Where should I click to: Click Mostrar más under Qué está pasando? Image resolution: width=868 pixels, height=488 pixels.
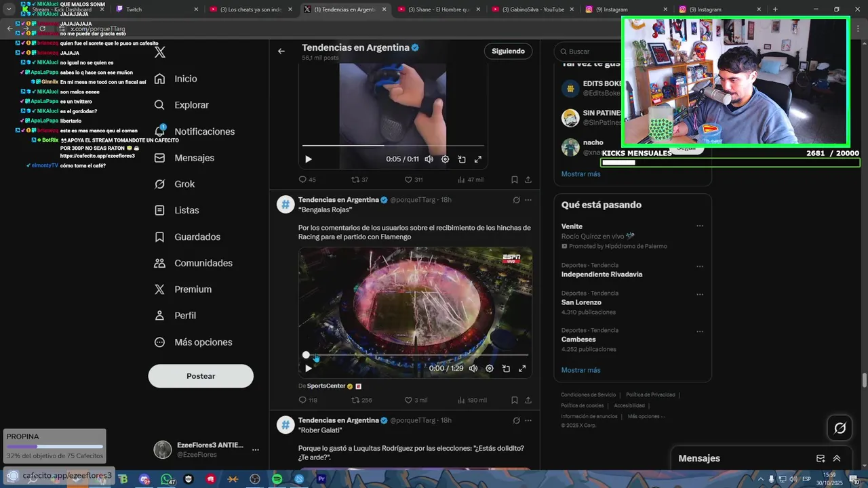tap(580, 371)
